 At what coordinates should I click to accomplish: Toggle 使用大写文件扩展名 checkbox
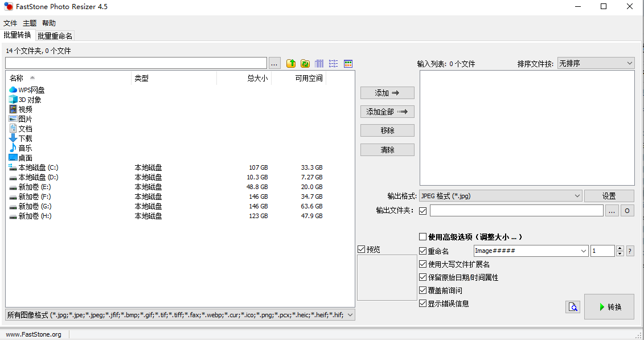(423, 264)
